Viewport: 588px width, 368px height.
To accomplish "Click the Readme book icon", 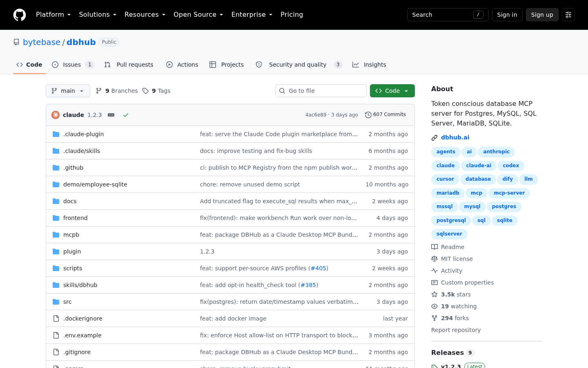I will click(434, 247).
